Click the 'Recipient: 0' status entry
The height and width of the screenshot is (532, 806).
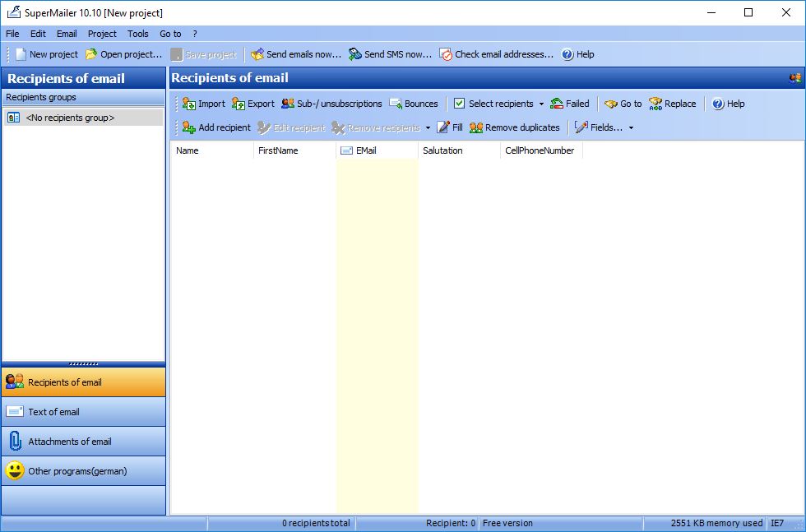(451, 523)
